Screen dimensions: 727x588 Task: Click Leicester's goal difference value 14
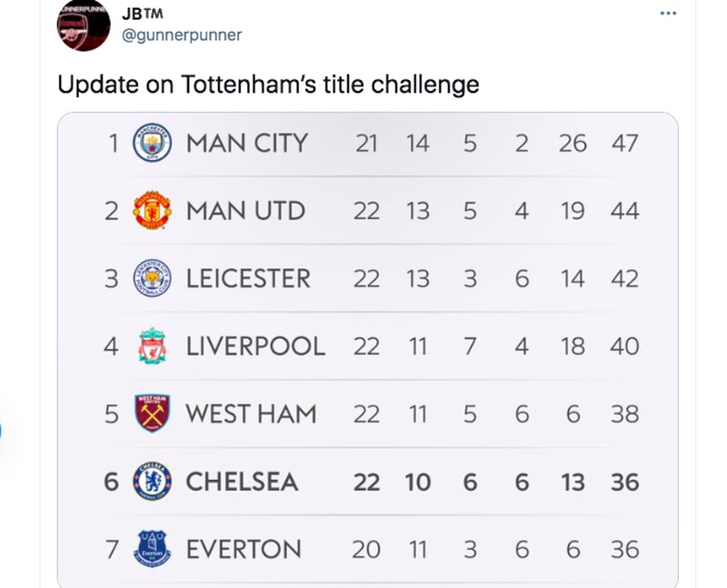(x=573, y=278)
